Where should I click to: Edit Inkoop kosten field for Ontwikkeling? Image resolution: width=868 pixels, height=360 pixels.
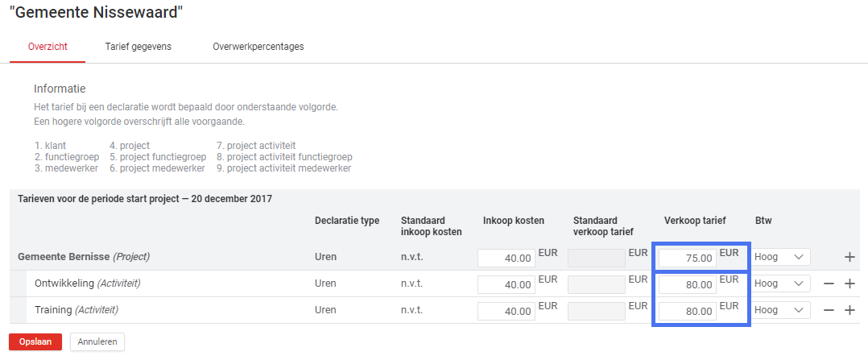tap(506, 284)
